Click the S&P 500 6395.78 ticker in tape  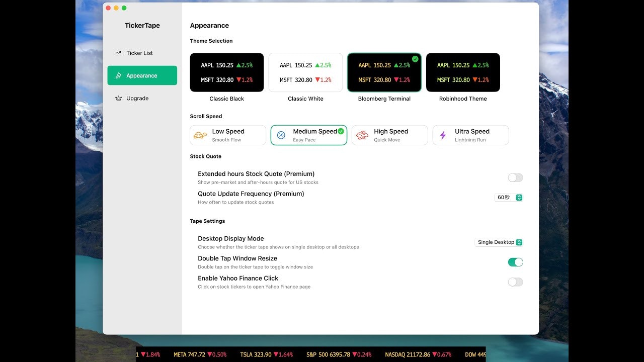(339, 354)
